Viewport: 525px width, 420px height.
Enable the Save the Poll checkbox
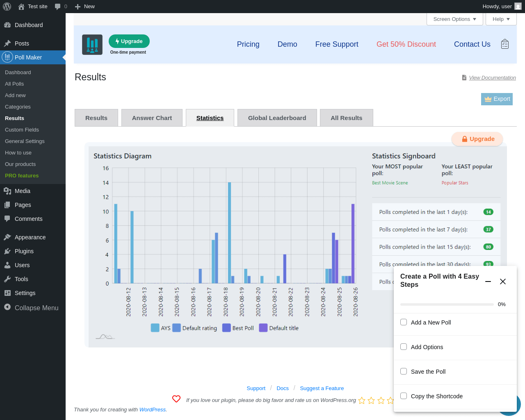click(x=404, y=371)
